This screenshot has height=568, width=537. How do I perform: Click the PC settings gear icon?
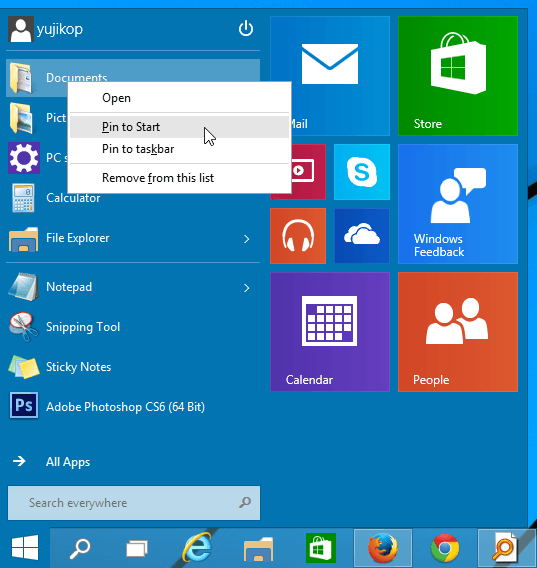[x=24, y=158]
